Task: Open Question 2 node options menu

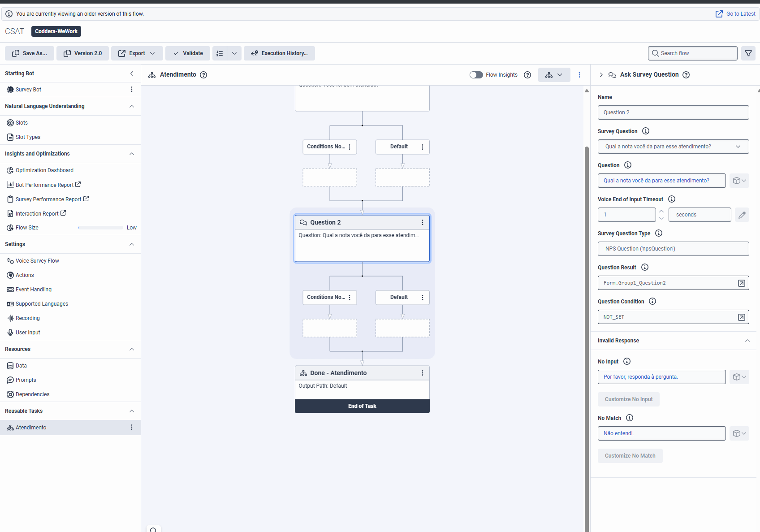Action: coord(423,222)
